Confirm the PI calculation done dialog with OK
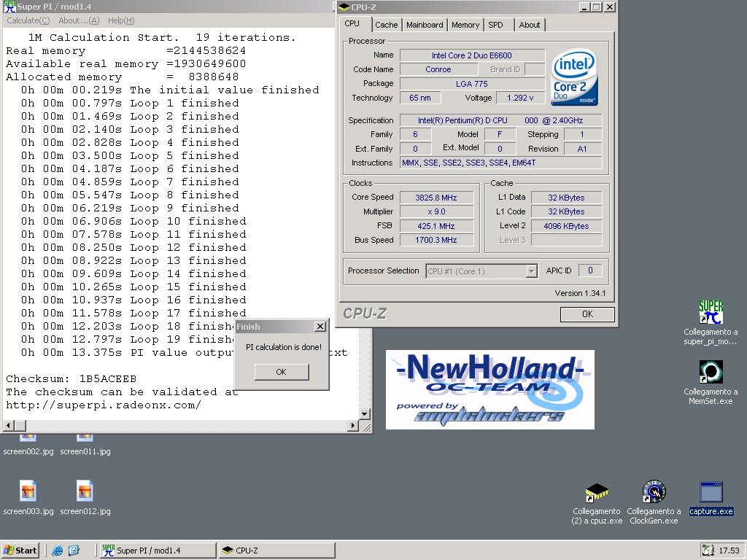 point(282,372)
